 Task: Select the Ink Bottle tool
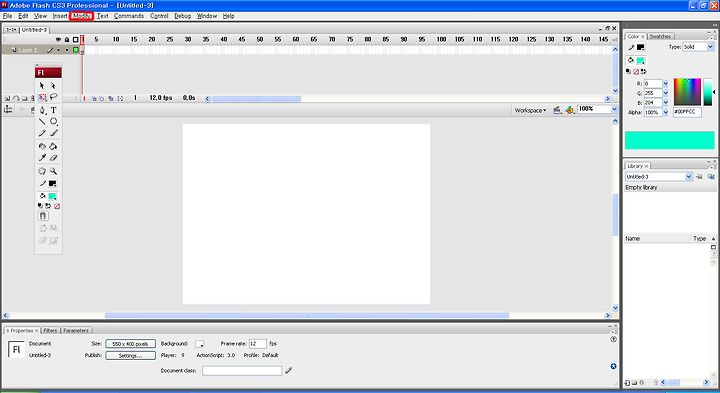point(42,146)
